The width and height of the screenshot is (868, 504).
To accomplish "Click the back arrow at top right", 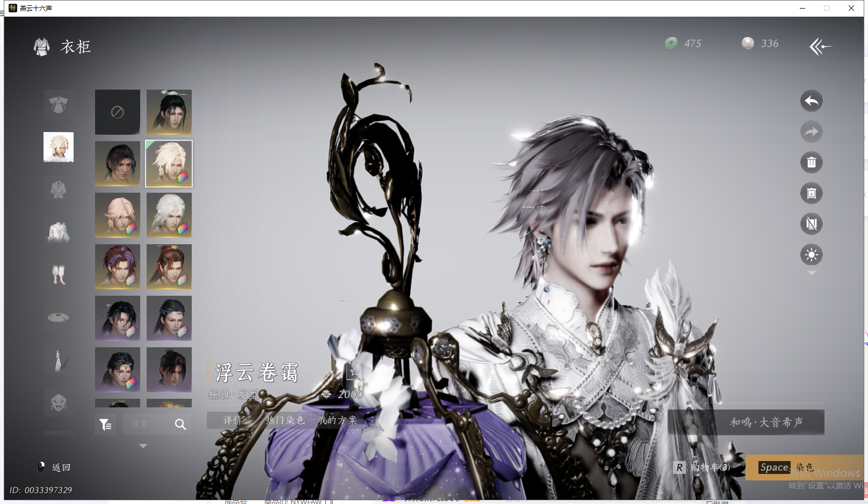I will [x=820, y=47].
